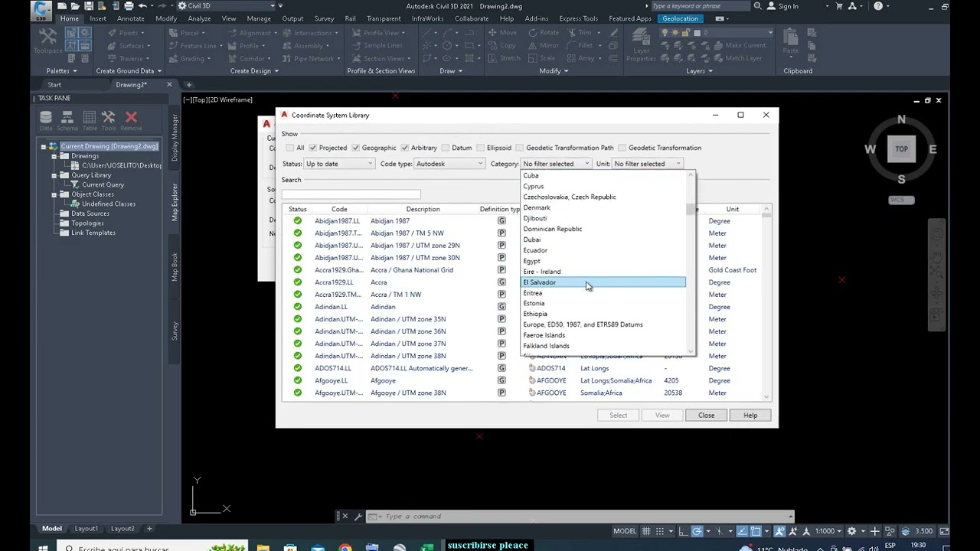980x551 pixels.
Task: Check Geodetic Transformation Path checkbox
Action: [x=519, y=148]
